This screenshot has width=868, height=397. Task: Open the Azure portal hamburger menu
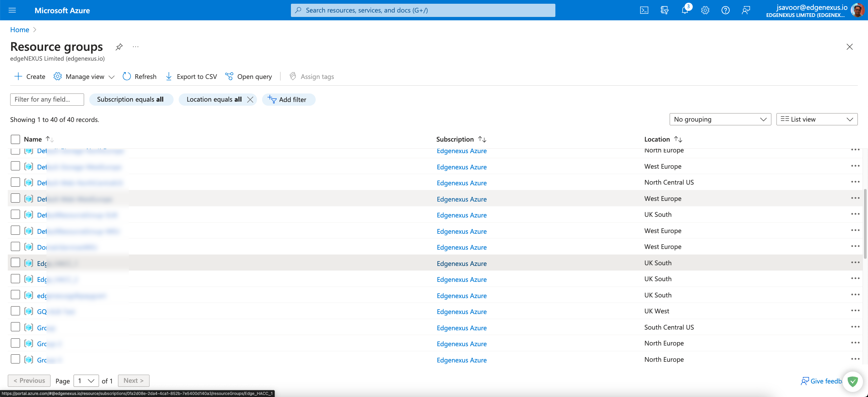[12, 10]
